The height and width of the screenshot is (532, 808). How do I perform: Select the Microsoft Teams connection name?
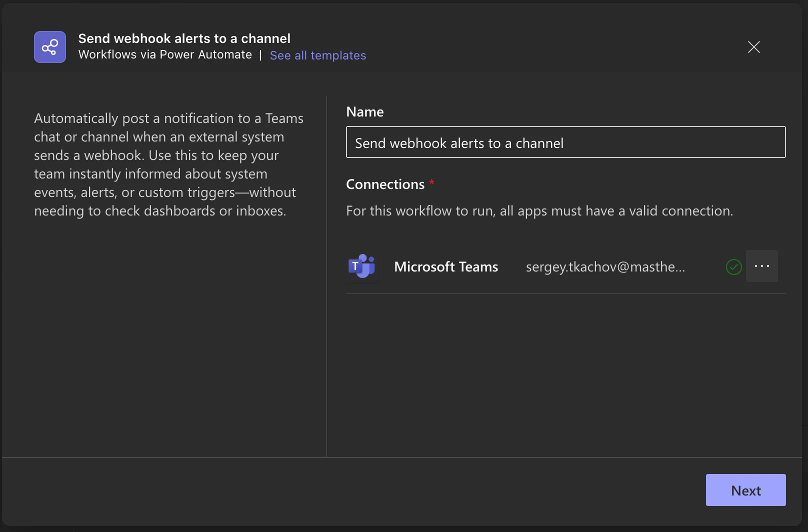[446, 267]
